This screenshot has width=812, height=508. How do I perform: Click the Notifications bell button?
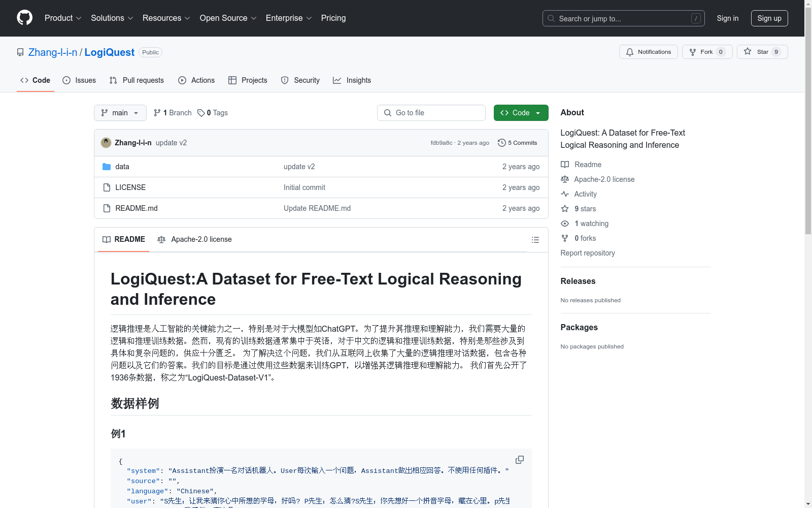[648, 52]
